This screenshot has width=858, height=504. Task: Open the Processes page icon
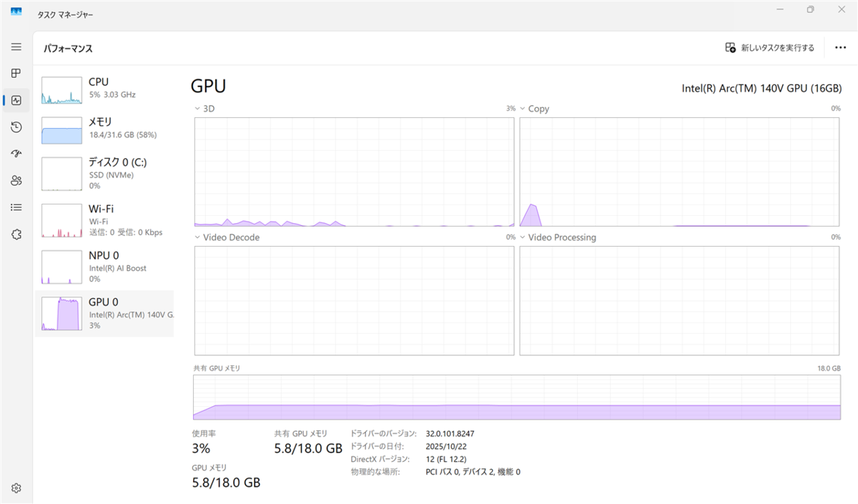click(x=16, y=74)
